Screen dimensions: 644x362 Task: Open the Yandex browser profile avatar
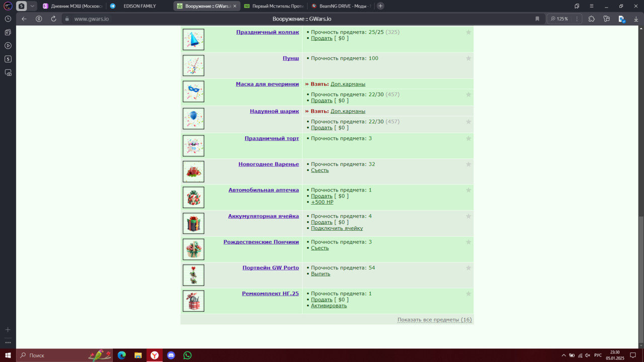point(8,6)
